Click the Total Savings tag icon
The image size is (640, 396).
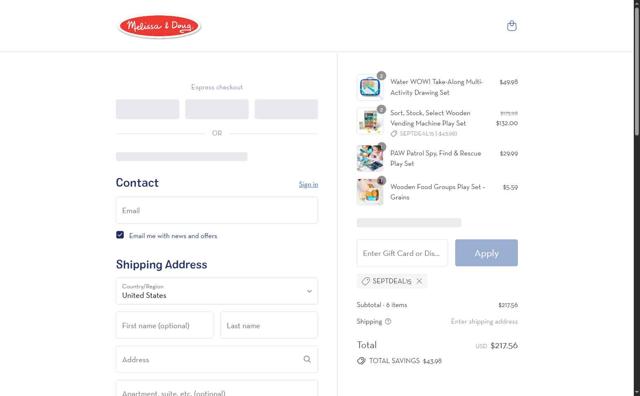tap(361, 361)
